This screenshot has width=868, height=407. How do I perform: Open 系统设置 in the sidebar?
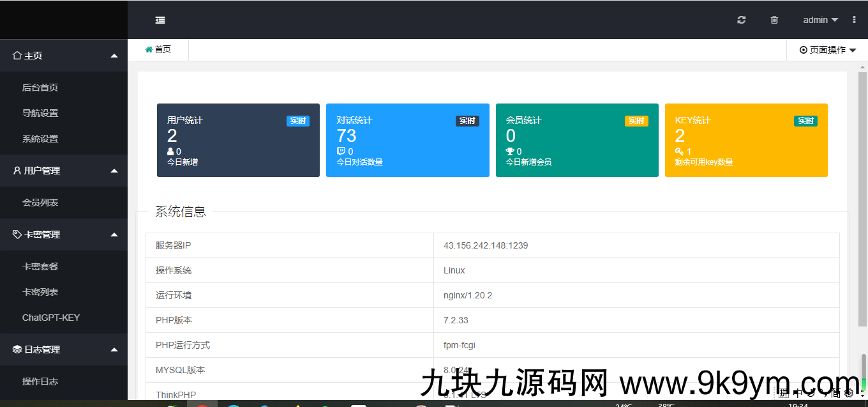[40, 139]
